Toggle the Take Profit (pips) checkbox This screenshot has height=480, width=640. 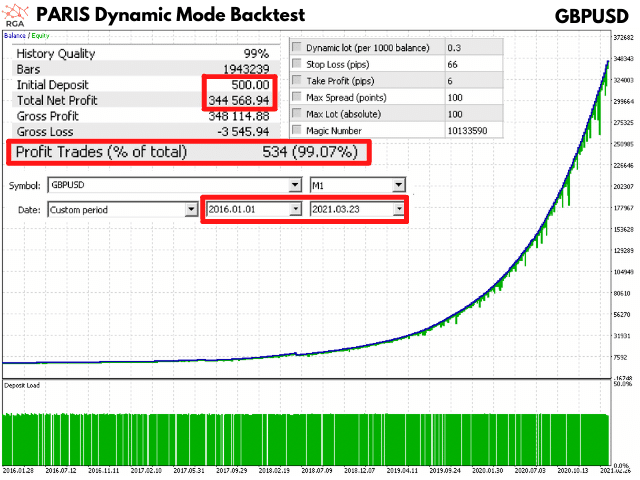click(296, 82)
